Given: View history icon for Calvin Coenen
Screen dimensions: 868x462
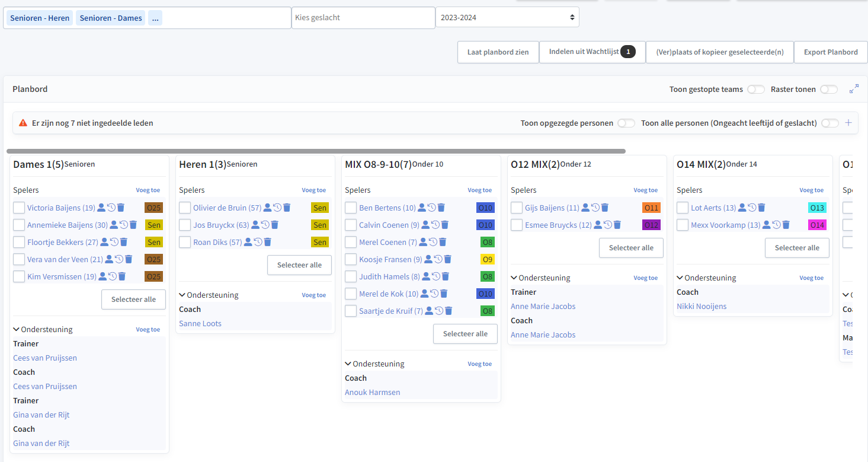Looking at the screenshot, I should tap(435, 225).
